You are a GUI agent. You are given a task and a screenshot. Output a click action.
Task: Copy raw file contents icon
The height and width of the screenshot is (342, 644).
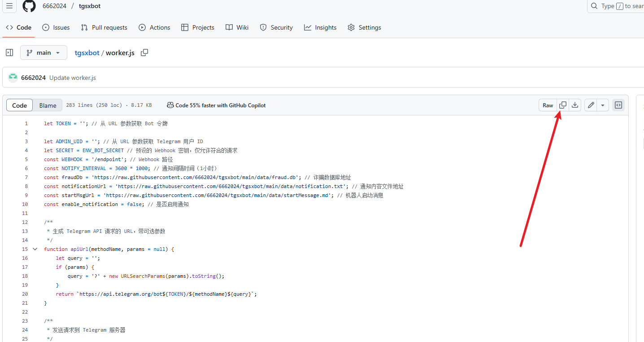click(562, 105)
